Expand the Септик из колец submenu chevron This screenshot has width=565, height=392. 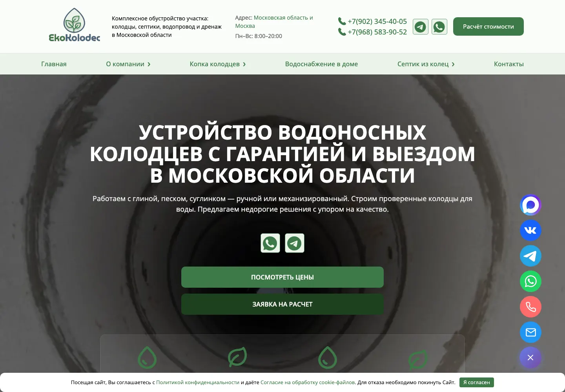tap(453, 64)
